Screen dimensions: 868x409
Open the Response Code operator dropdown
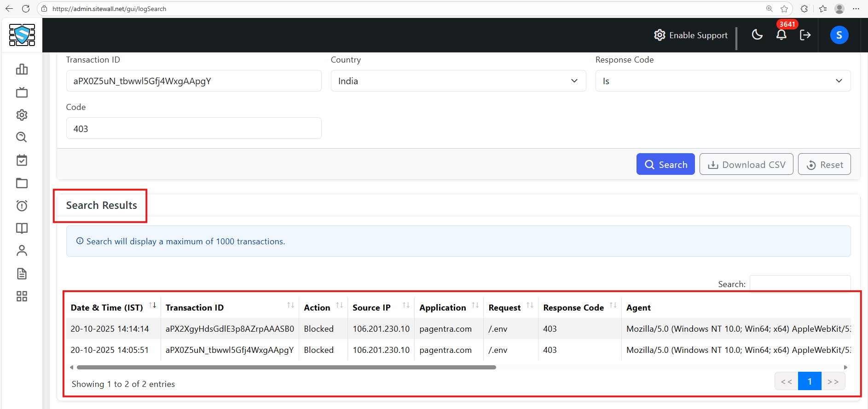point(723,81)
